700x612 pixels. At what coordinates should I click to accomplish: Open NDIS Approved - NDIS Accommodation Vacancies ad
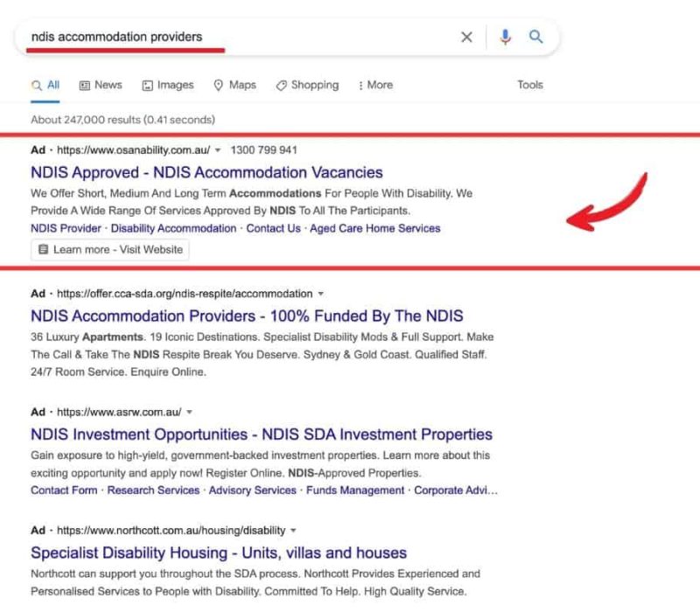pos(206,172)
